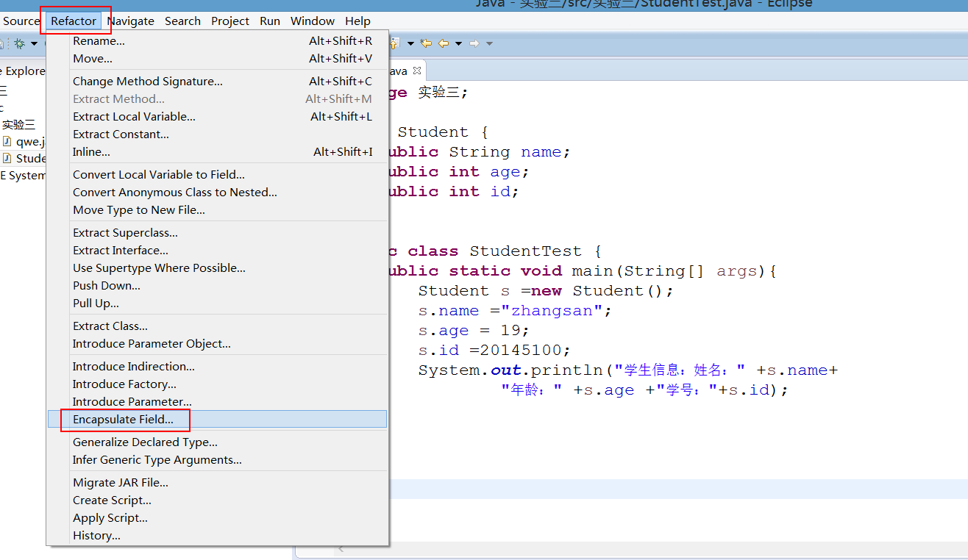Choose Introduce Factory...

click(217, 384)
